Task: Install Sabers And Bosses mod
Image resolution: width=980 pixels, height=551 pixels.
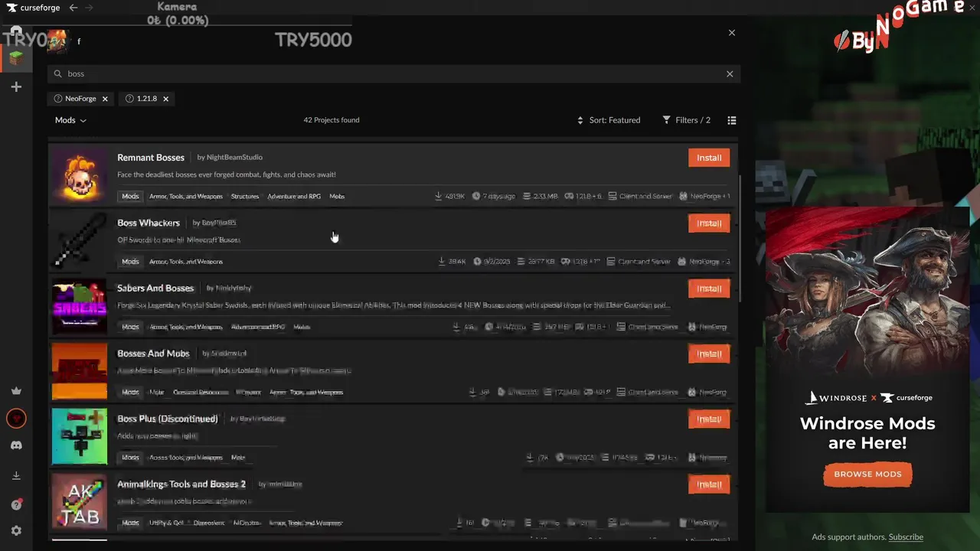Action: click(x=709, y=289)
